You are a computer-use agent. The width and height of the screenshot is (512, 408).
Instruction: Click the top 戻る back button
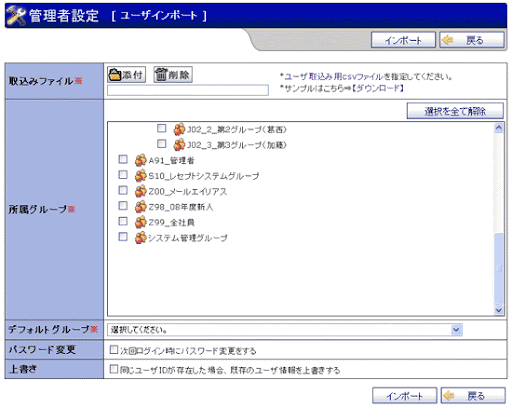pyautogui.click(x=472, y=40)
